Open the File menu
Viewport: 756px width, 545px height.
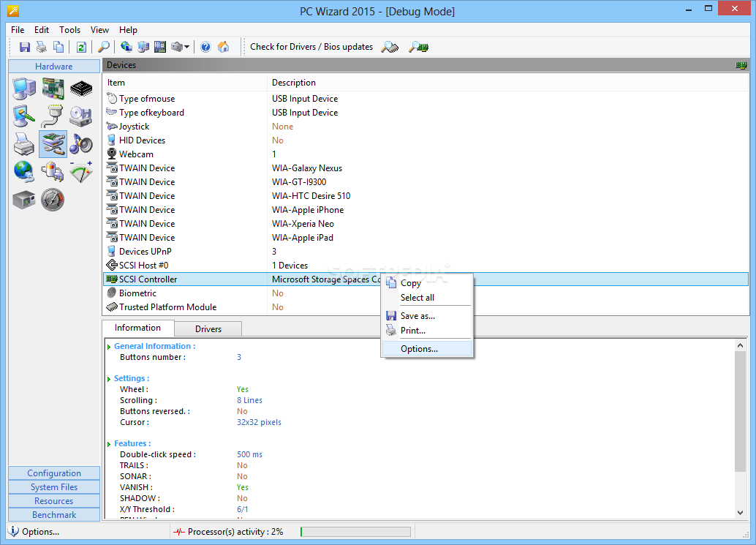18,30
